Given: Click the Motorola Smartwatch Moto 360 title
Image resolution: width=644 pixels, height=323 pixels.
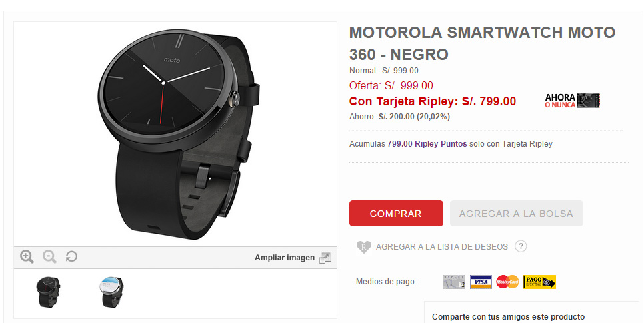Looking at the screenshot, I should coord(482,43).
